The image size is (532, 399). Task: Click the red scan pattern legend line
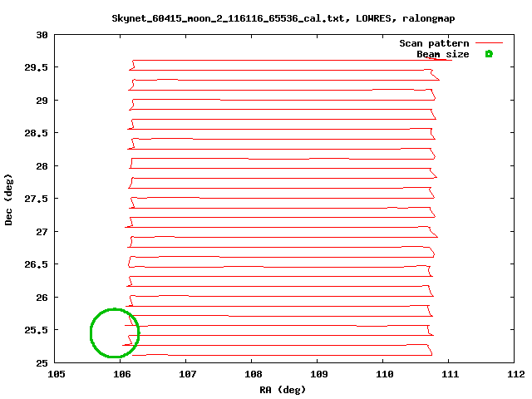(x=489, y=43)
